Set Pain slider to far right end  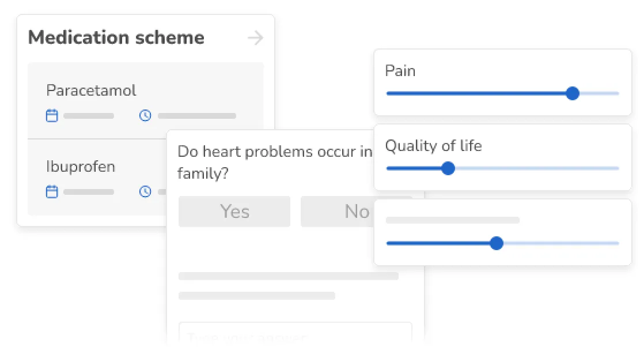tap(618, 93)
